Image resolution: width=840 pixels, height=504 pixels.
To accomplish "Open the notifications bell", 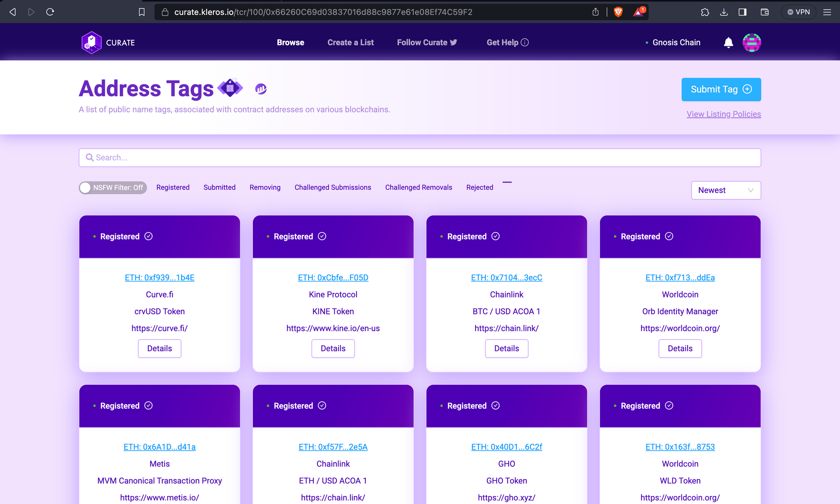I will [728, 42].
